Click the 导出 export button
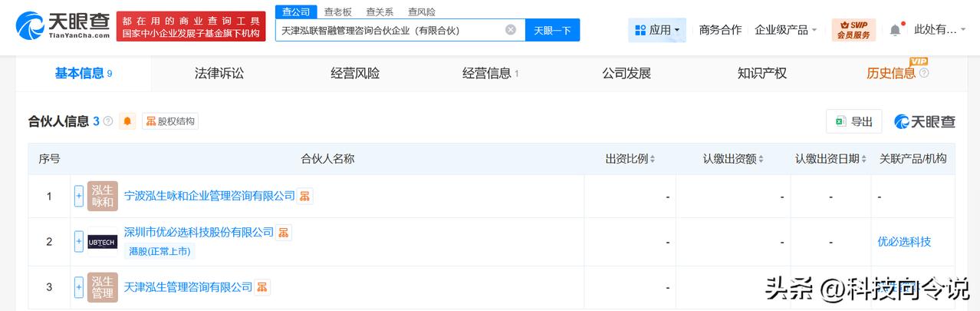This screenshot has height=311, width=980. pos(853,121)
